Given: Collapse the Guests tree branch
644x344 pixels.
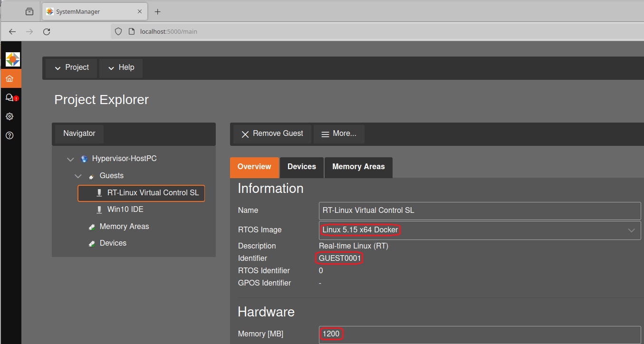Looking at the screenshot, I should [78, 176].
